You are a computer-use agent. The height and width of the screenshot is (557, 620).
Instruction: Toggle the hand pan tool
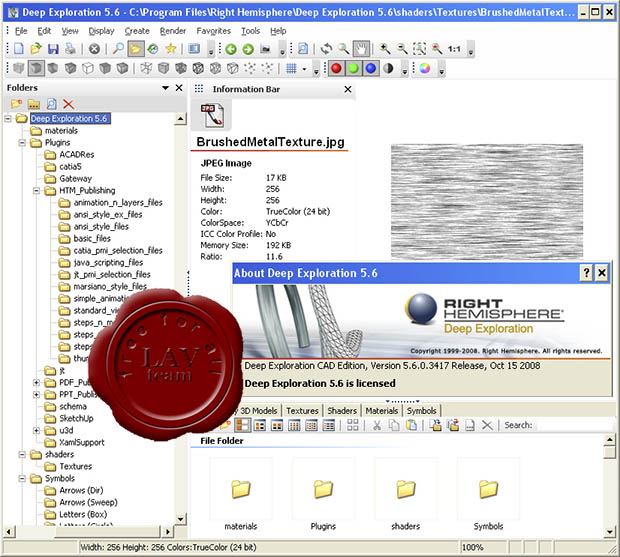[x=361, y=49]
